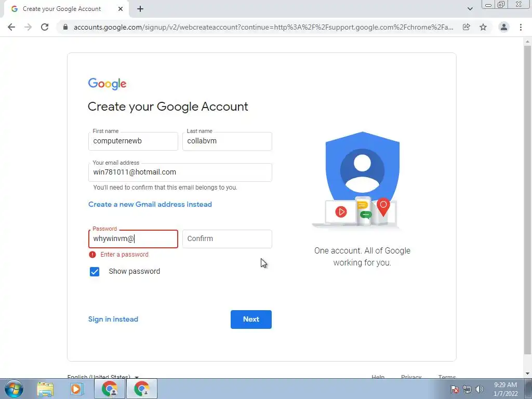The height and width of the screenshot is (399, 532).
Task: Open the Windows Start orb
Action: [14, 389]
